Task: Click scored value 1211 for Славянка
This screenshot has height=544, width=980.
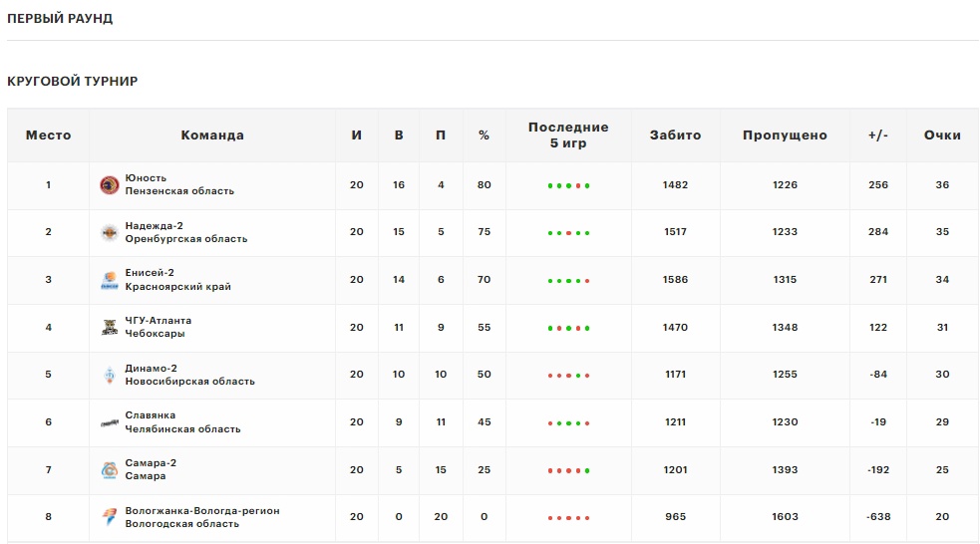Action: click(x=676, y=422)
